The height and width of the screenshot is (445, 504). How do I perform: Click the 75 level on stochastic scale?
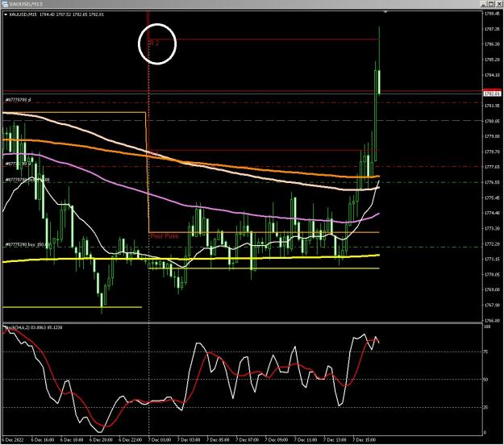486,351
